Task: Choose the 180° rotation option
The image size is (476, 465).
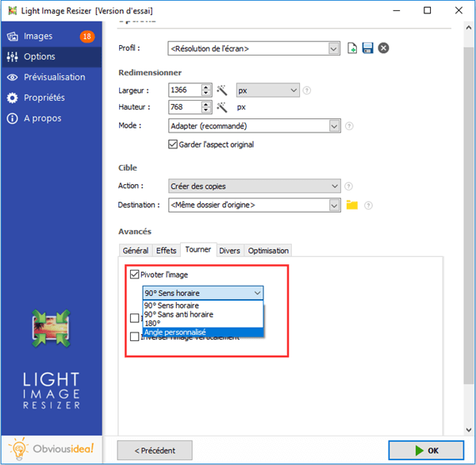Action: tap(203, 324)
